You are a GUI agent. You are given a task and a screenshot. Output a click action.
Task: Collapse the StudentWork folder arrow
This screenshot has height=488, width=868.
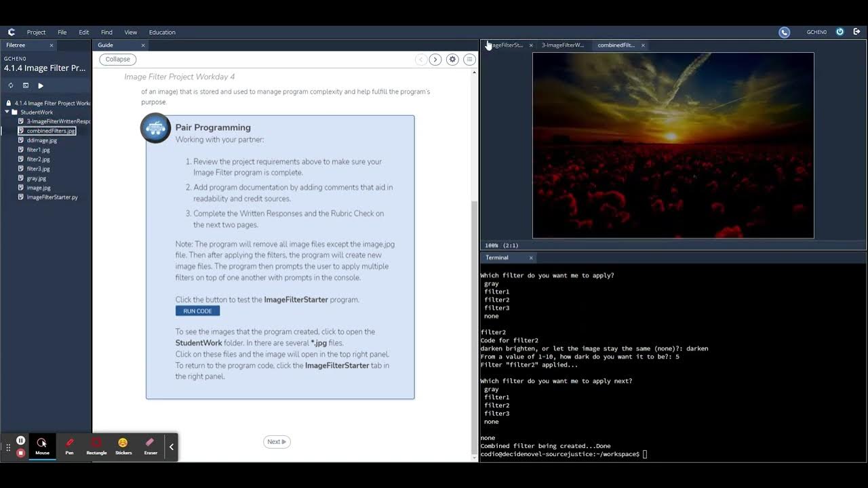(7, 112)
